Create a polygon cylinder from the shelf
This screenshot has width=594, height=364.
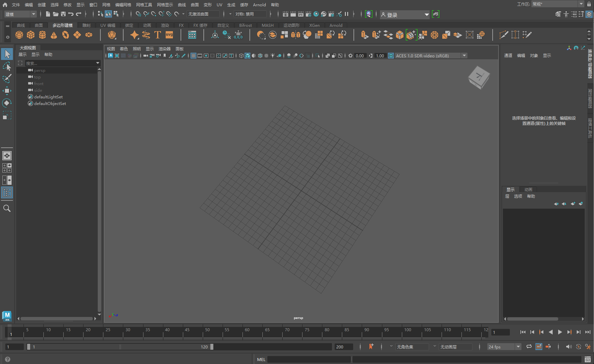[x=42, y=35]
